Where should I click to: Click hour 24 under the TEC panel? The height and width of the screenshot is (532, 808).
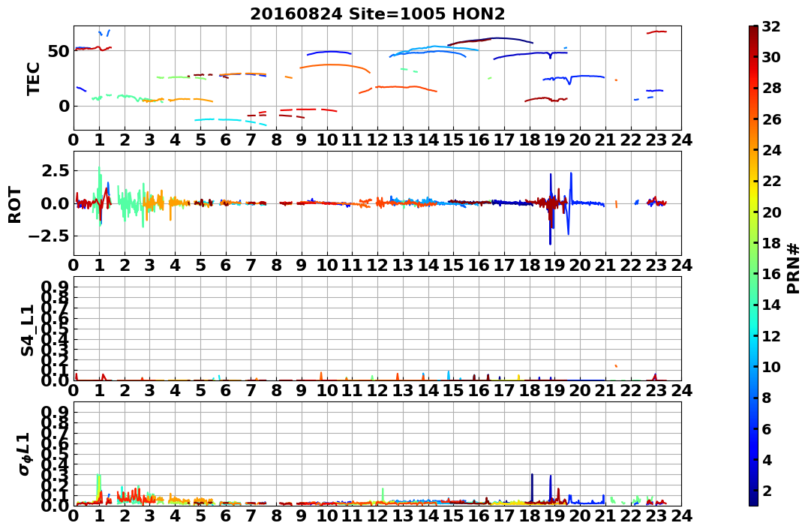click(x=681, y=140)
